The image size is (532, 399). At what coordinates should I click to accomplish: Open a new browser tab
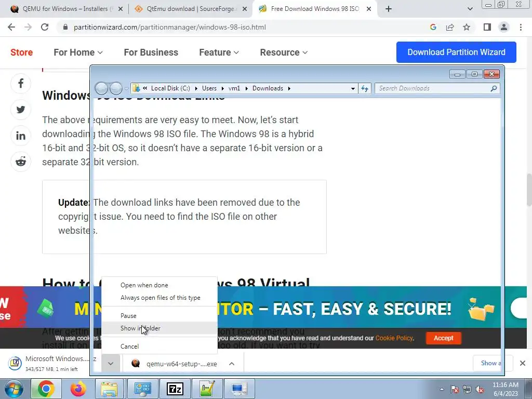pyautogui.click(x=389, y=9)
